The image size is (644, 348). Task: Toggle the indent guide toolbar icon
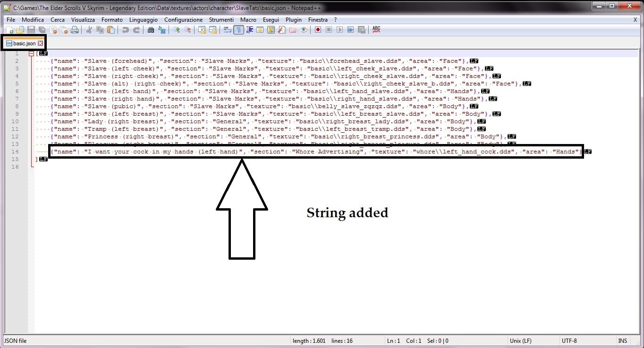[x=250, y=30]
